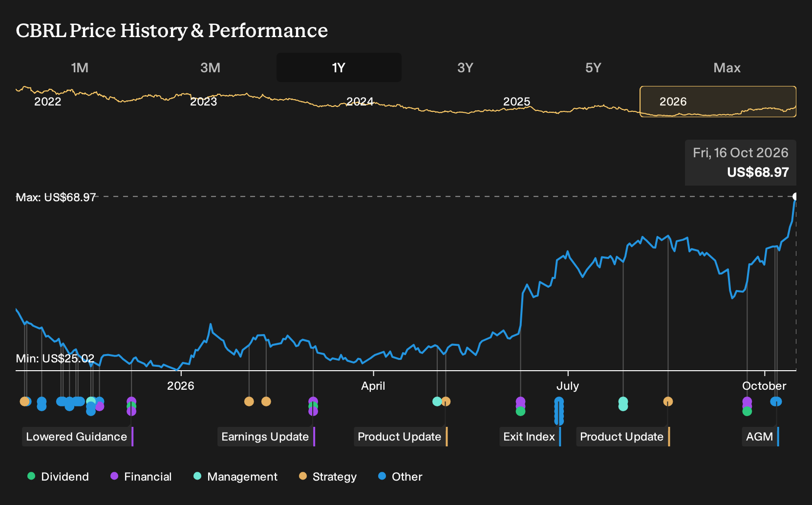This screenshot has width=812, height=505.
Task: Toggle Strategy events in the legend
Action: click(328, 477)
